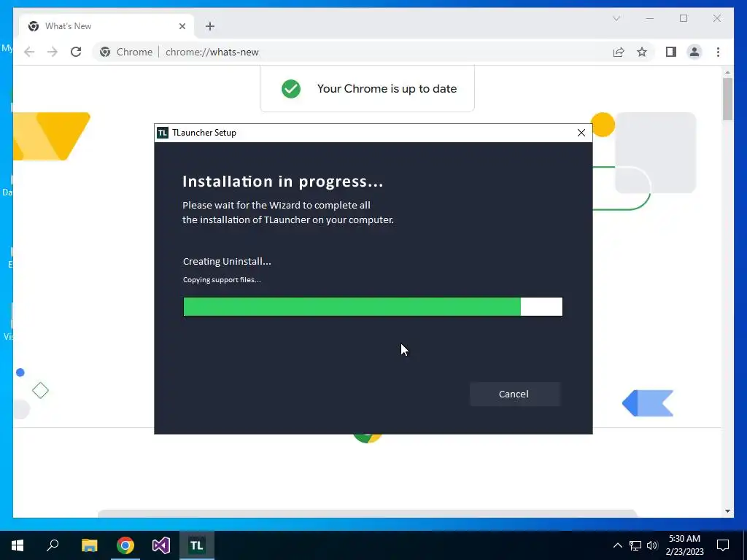Toggle the Chrome side panel
Viewport: 747px width, 560px height.
point(671,52)
